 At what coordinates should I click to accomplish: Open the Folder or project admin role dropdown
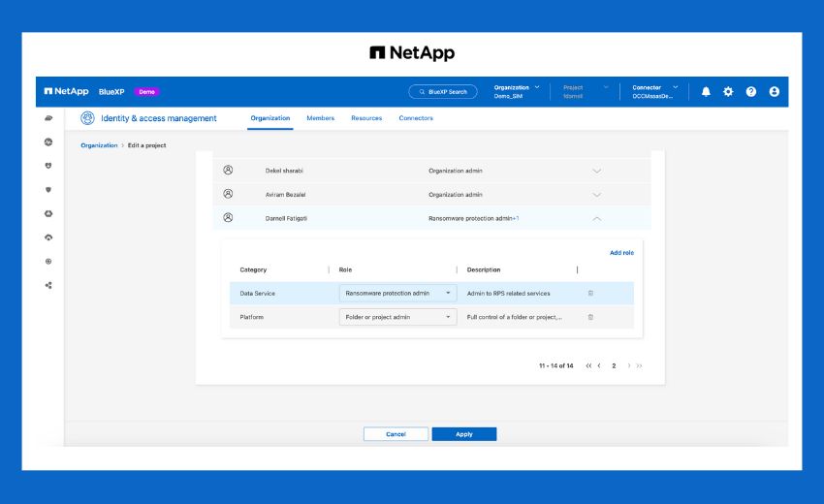(397, 317)
